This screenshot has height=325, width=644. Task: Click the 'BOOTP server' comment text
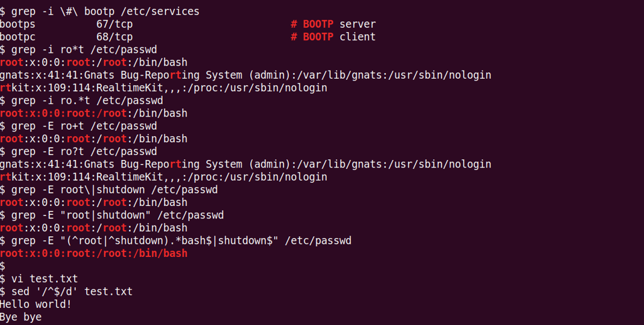[339, 24]
